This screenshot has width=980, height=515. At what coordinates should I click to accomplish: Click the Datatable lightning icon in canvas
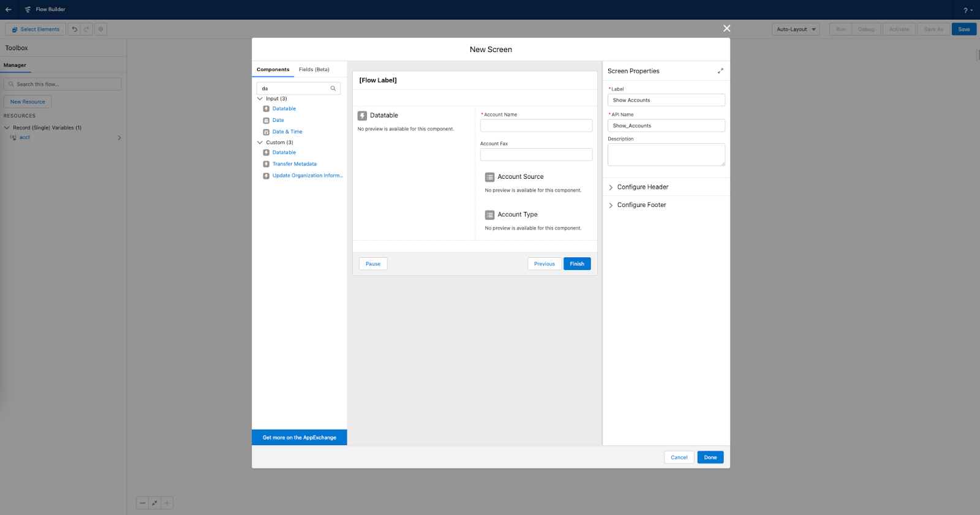363,116
